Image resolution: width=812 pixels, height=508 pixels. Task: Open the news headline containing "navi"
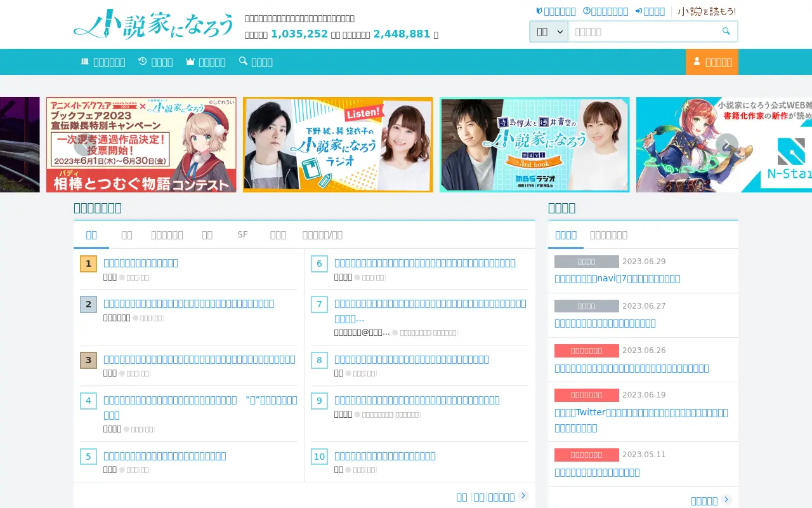[x=617, y=279]
